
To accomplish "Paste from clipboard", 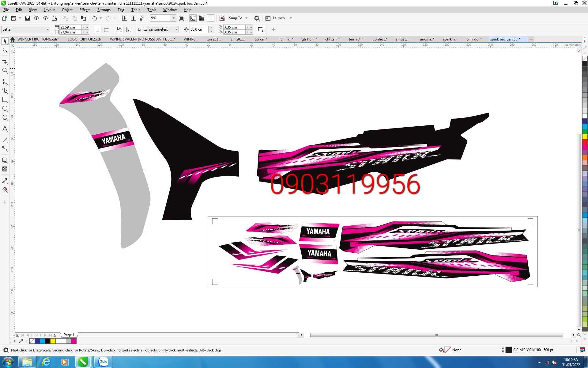I will 83,18.
